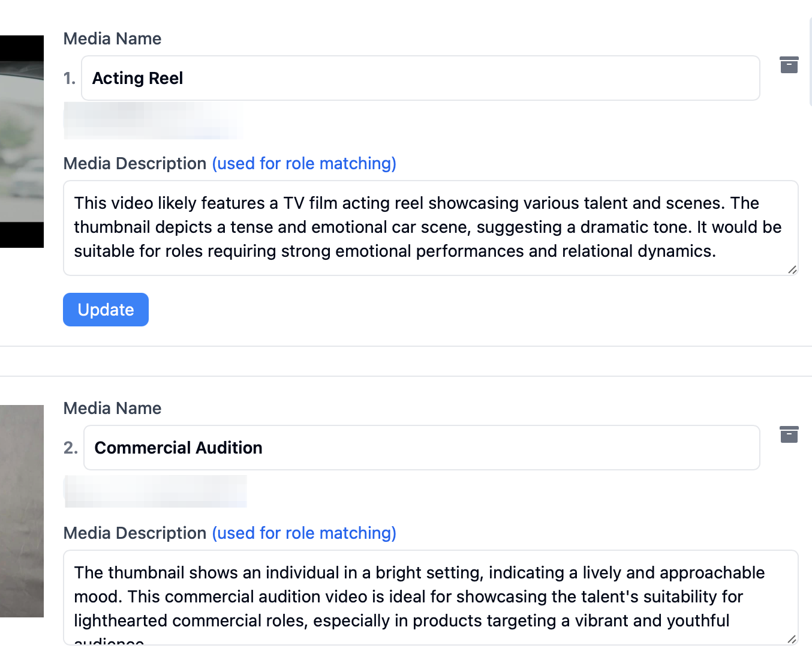Screen dimensions: 812x654
Task: Click the number 1 beside Acting Reel
Action: click(70, 78)
